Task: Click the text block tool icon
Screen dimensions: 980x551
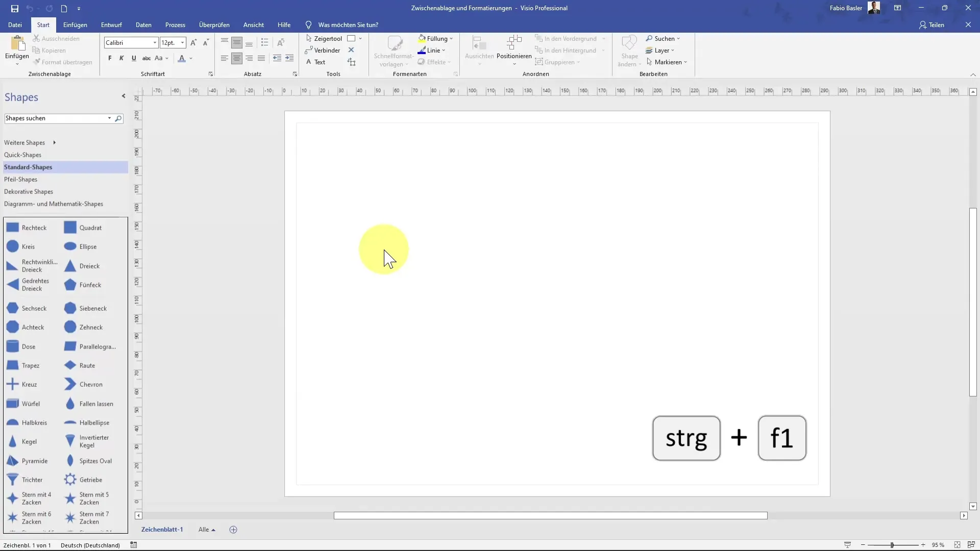Action: tap(352, 62)
